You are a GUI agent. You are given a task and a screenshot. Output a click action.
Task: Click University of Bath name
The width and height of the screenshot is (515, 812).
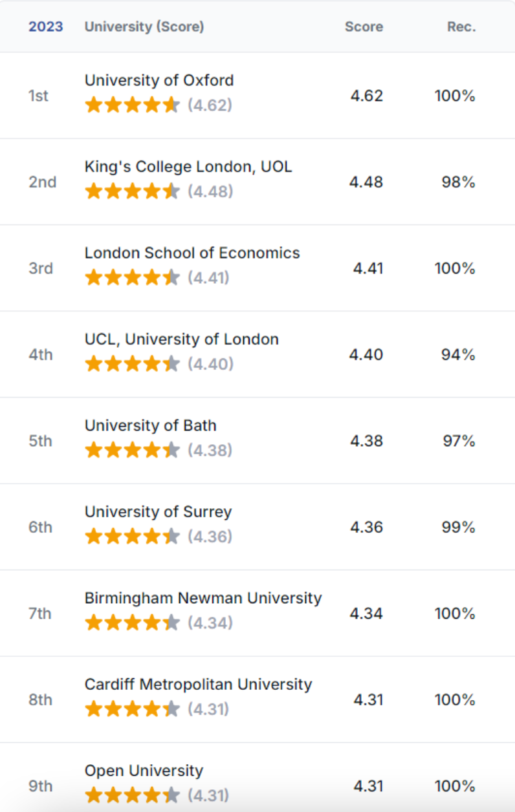(x=151, y=425)
